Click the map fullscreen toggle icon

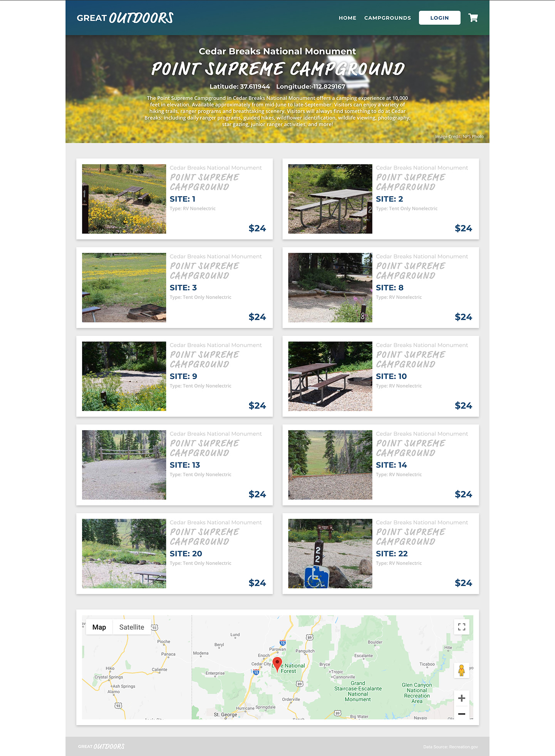click(461, 627)
